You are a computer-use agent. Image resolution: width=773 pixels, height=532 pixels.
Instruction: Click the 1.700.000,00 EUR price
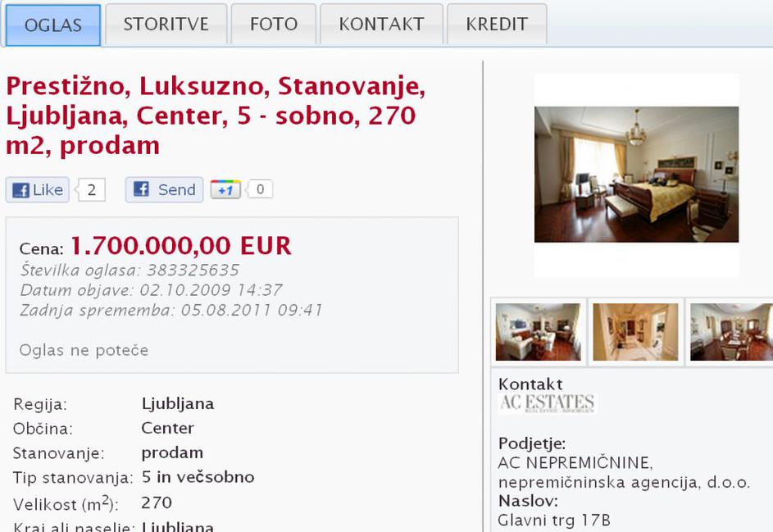(x=181, y=246)
